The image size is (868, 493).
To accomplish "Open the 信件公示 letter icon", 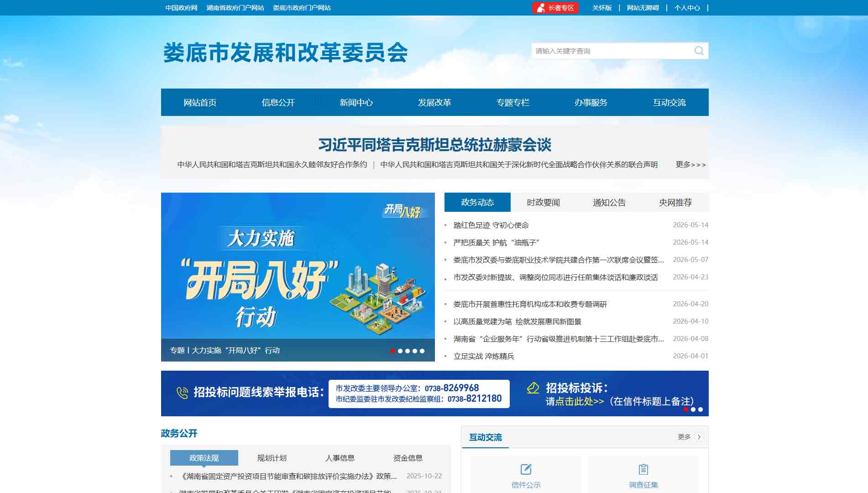I will [526, 469].
